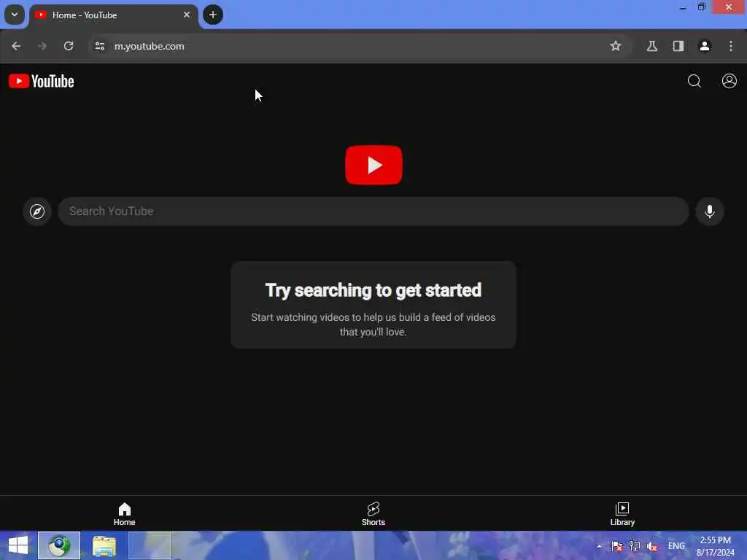Go to the Home tab in the bottom bar

point(124,514)
